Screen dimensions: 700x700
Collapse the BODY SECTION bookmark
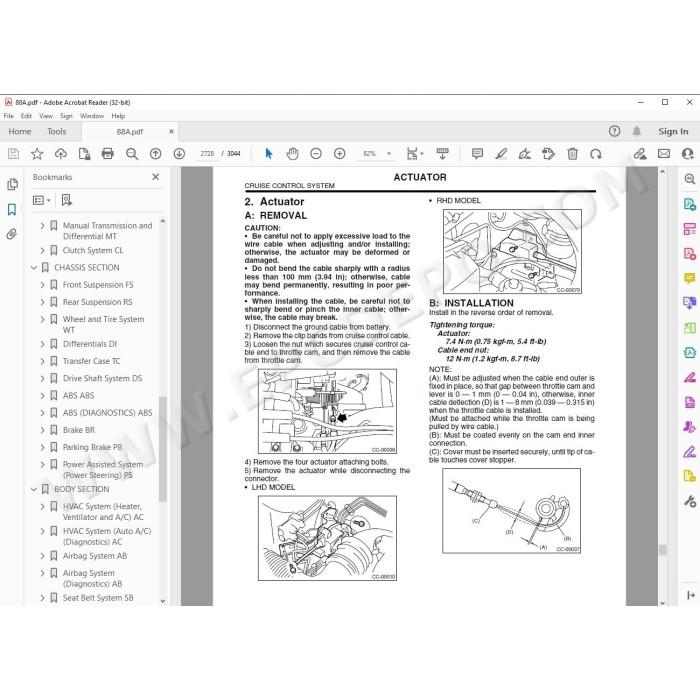pyautogui.click(x=33, y=489)
